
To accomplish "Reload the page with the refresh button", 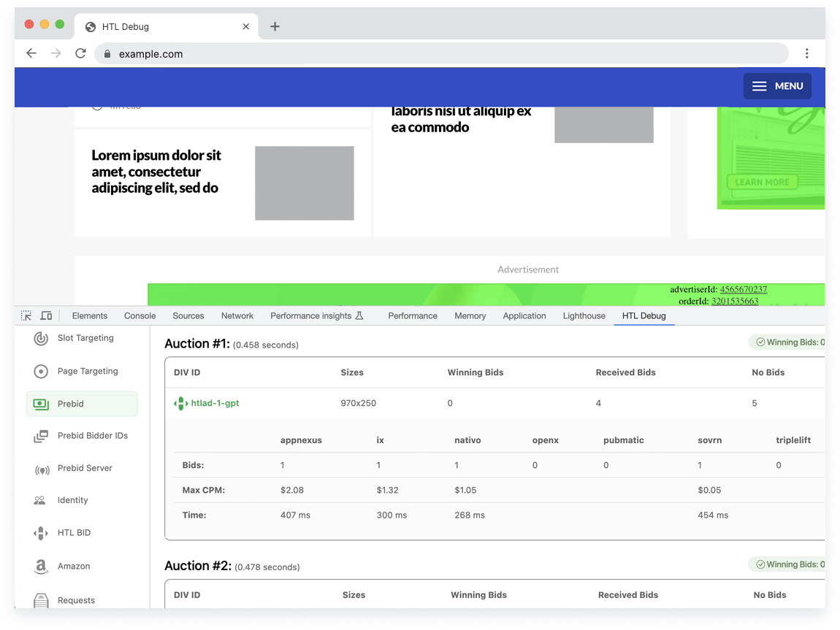I will [x=80, y=53].
